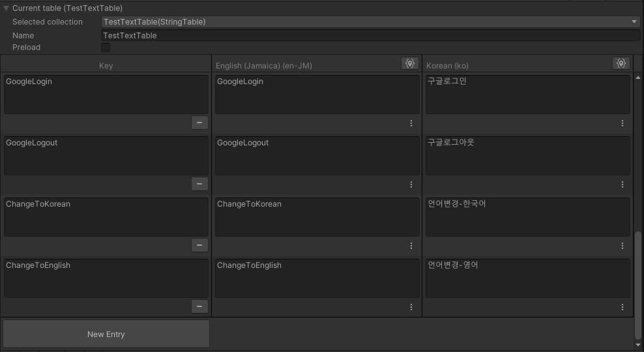Remove the ChangeToKorean entry with minus button

(199, 245)
